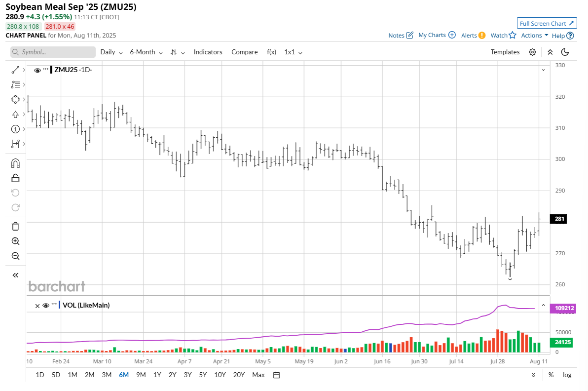This screenshot has height=391, width=588.
Task: Add symbol to Watch list
Action: click(x=503, y=35)
